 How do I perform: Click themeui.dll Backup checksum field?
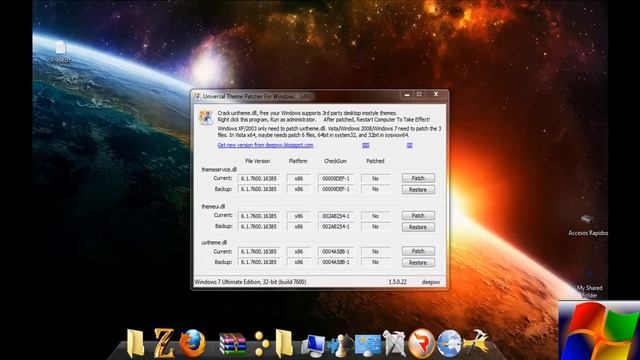pos(336,227)
